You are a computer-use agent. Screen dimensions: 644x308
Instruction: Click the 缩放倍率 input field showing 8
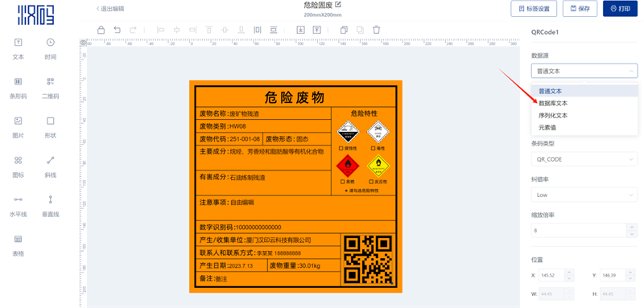click(x=578, y=231)
